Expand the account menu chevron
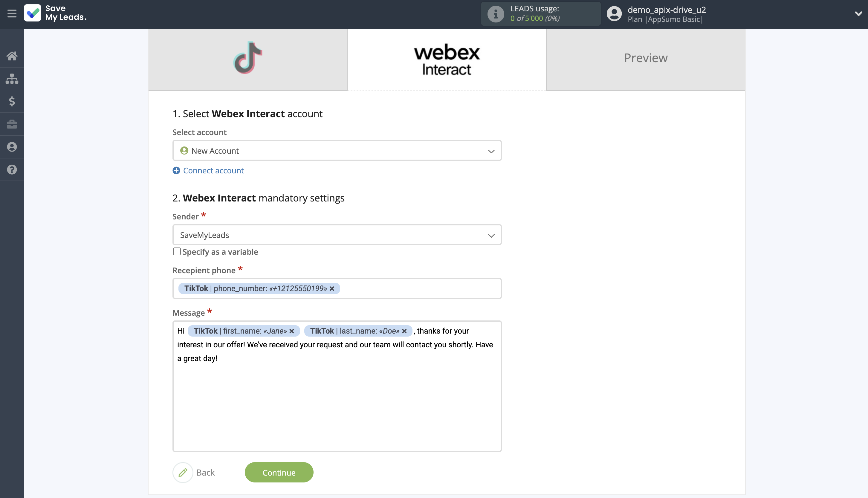The width and height of the screenshot is (868, 498). [x=858, y=14]
